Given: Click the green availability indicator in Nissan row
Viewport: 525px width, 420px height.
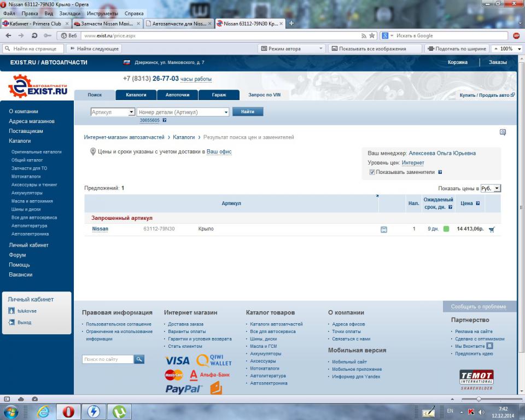Looking at the screenshot, I should 446,229.
